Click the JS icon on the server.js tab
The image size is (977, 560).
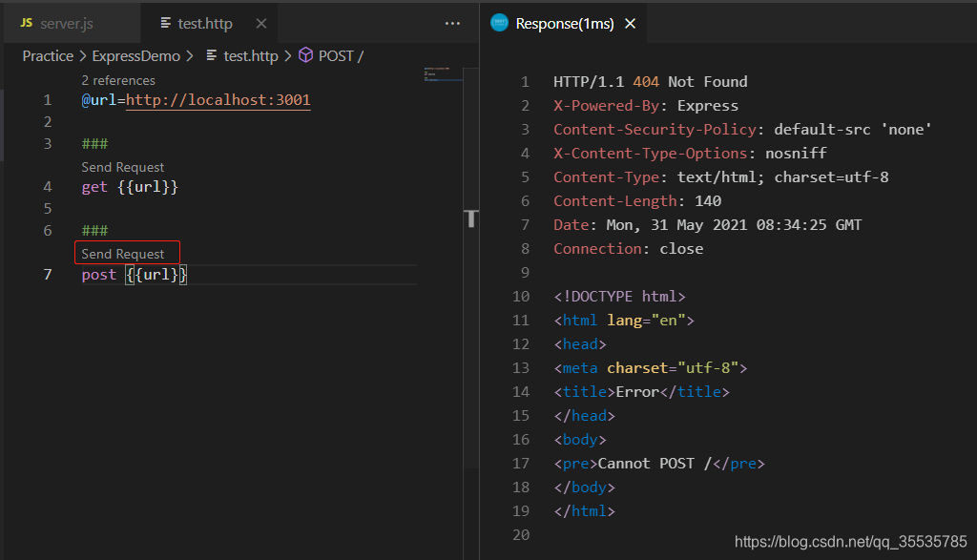pyautogui.click(x=26, y=21)
